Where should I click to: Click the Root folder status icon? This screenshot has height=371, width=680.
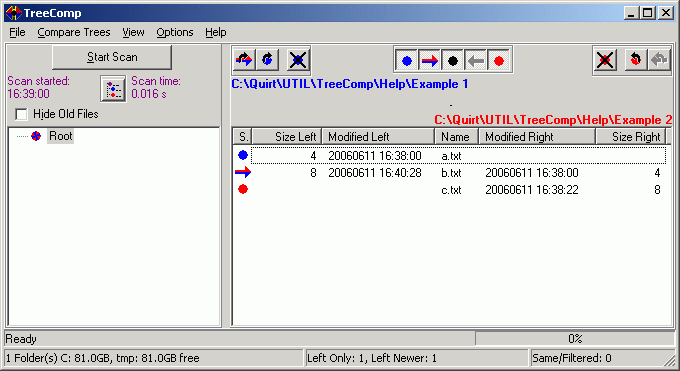click(36, 136)
